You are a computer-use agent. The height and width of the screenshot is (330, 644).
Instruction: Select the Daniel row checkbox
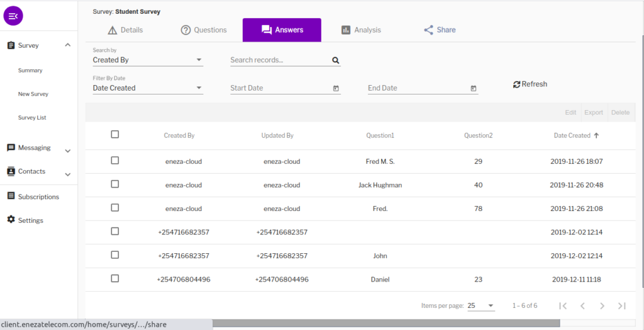(x=114, y=278)
